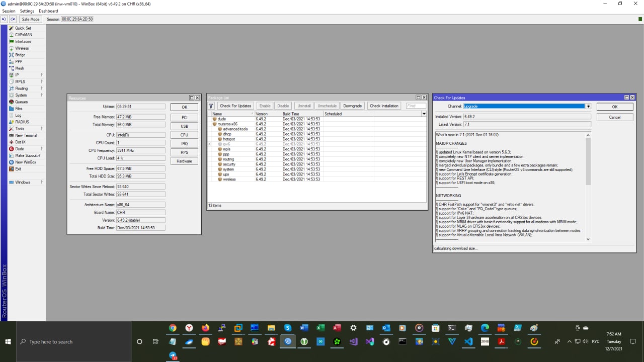Click Make Supout.rif in sidebar
644x362 pixels.
(x=27, y=155)
